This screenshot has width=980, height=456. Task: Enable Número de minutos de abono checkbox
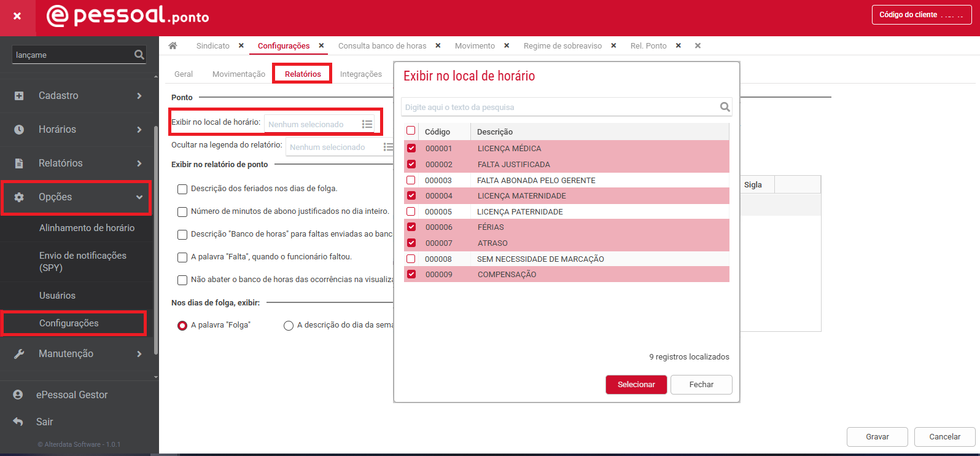click(x=182, y=212)
